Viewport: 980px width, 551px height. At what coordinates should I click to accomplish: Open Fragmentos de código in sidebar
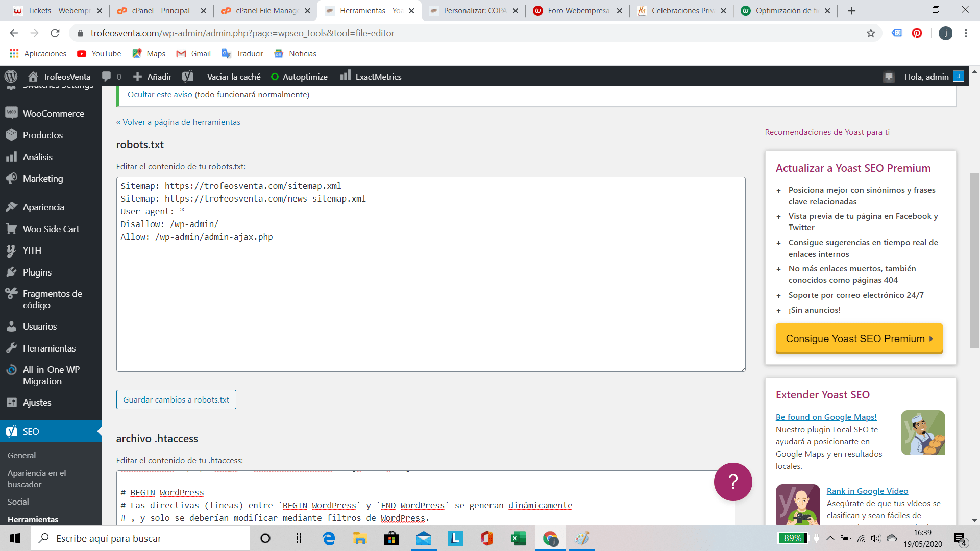point(51,299)
